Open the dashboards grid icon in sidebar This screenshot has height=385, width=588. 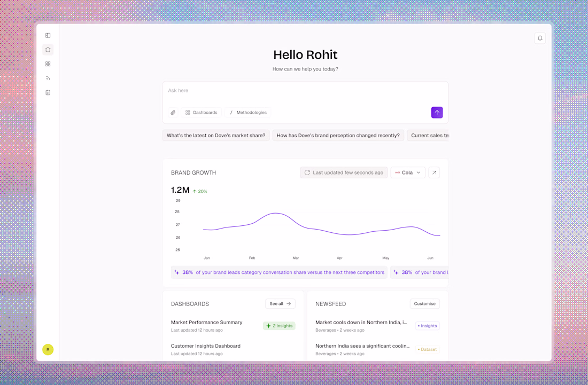point(48,64)
